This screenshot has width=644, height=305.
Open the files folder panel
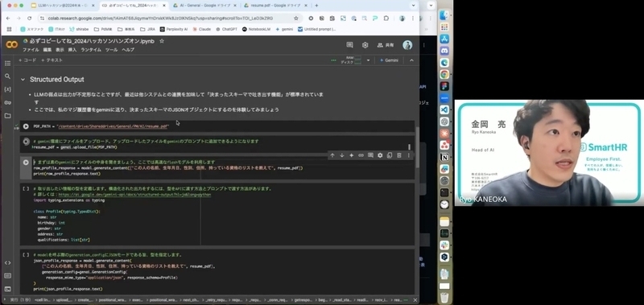coord(7,116)
